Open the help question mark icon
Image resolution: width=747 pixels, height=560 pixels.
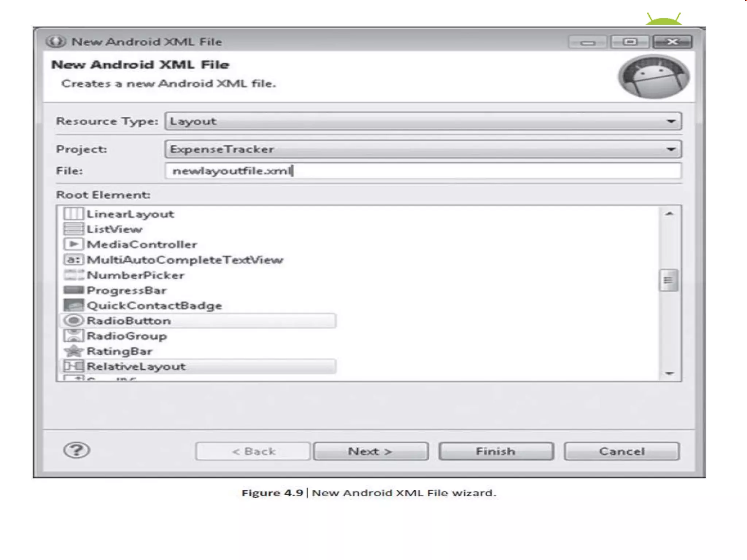[76, 451]
